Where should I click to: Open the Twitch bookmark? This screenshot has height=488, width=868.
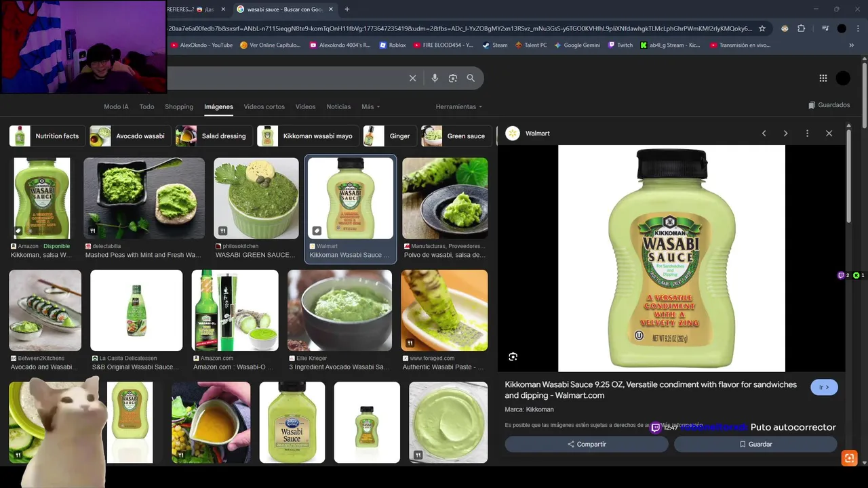620,45
